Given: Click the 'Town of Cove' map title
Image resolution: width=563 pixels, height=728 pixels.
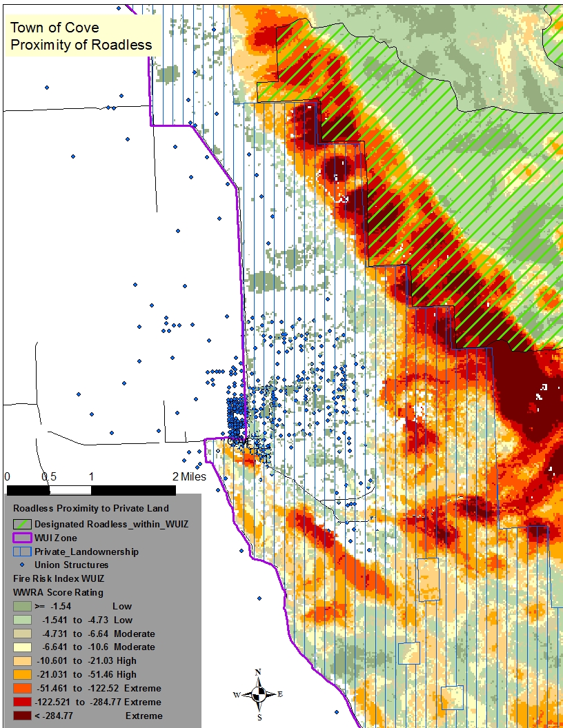Looking at the screenshot, I should [x=55, y=28].
